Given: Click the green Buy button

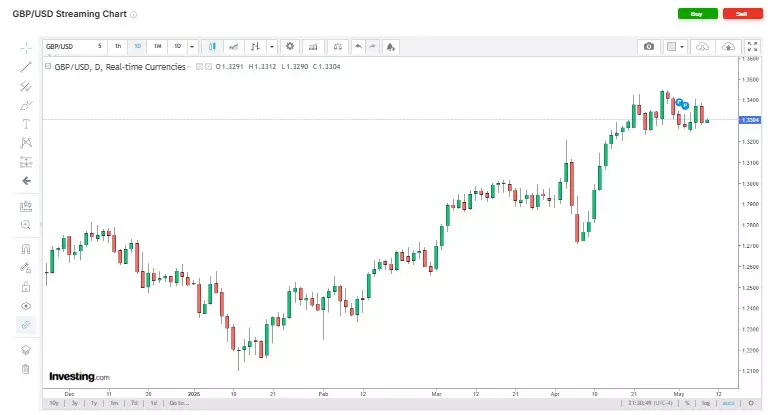Looking at the screenshot, I should 697,14.
